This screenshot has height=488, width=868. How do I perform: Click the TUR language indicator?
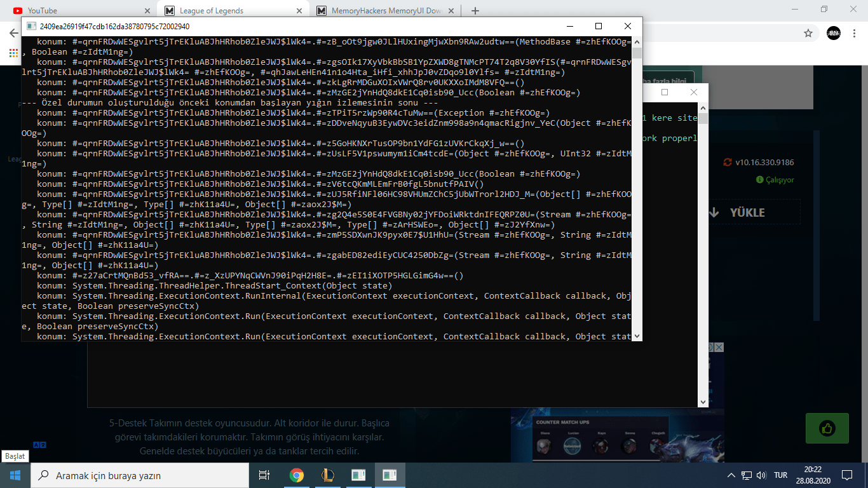click(780, 475)
